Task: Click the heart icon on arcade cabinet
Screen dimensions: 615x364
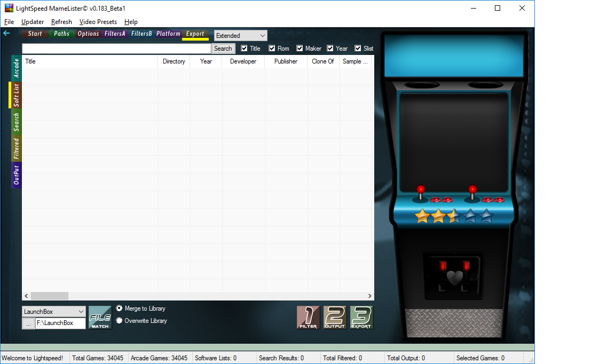Action: (455, 278)
